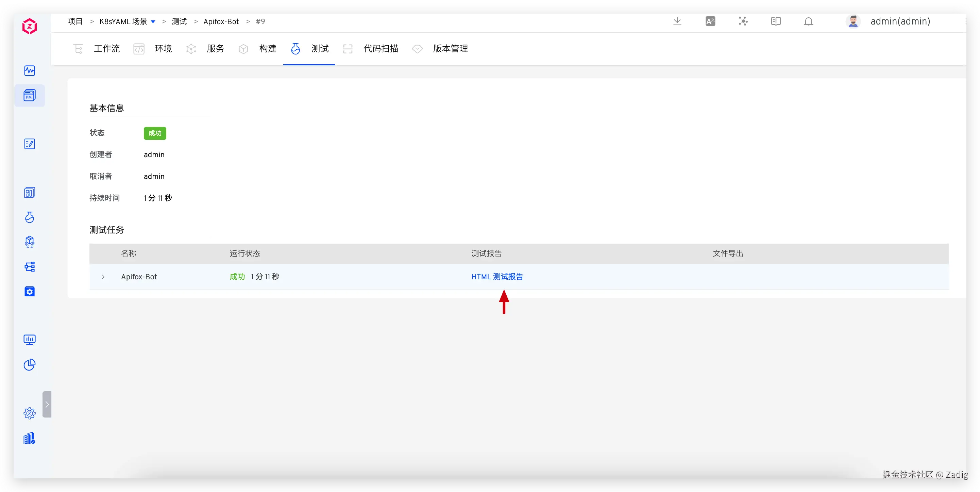Click the Zadig logo
The image size is (980, 492).
[29, 26]
